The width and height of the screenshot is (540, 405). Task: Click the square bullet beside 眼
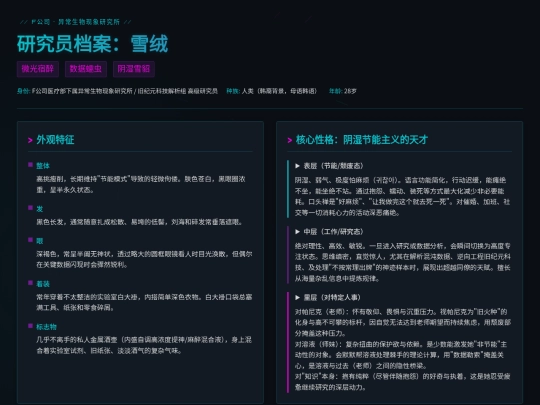pyautogui.click(x=30, y=240)
